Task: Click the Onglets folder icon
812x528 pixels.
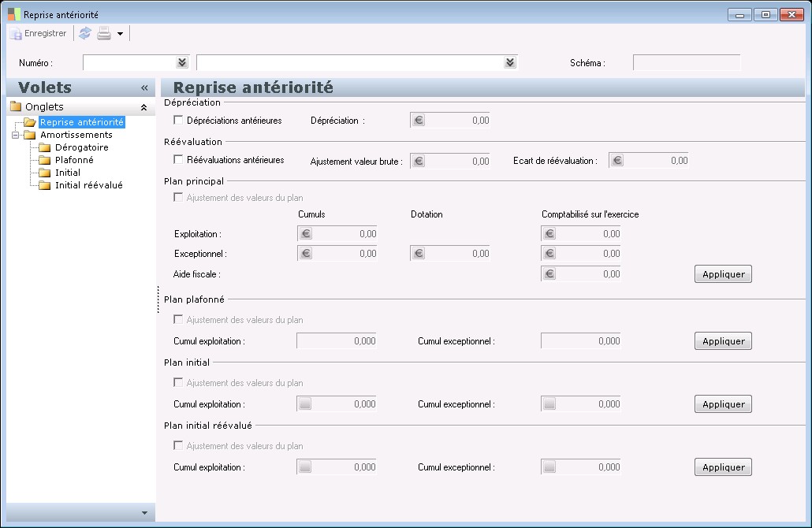Action: 16,106
